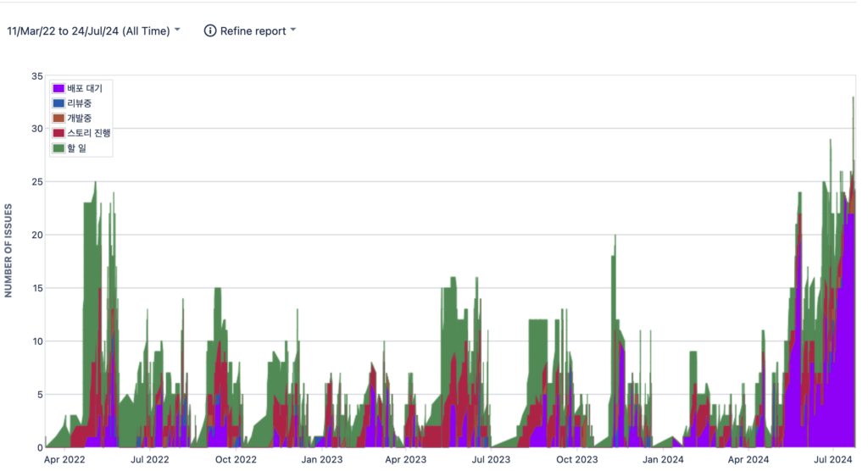Click the Jul 2024 x-axis label
Screen dimensions: 868x471
[x=833, y=460]
